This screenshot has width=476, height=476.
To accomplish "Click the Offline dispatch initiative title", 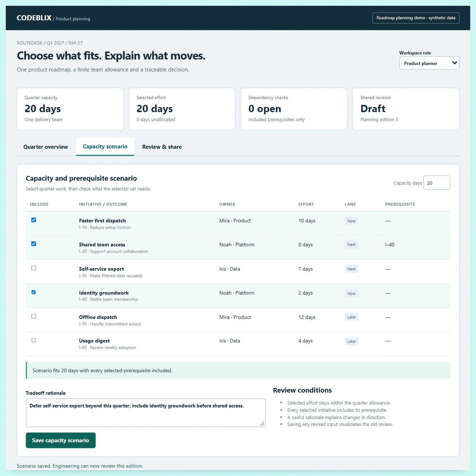I will coord(98,317).
